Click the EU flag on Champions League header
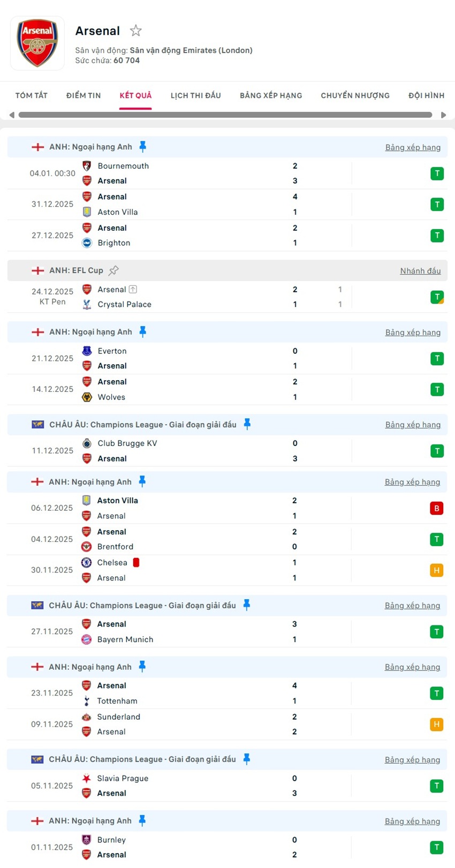Image resolution: width=455 pixels, height=868 pixels. point(37,424)
